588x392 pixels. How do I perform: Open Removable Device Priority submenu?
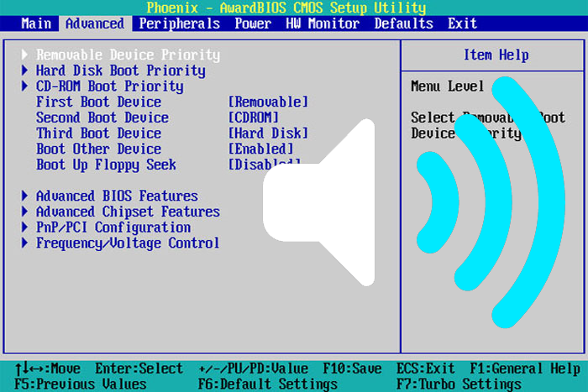128,55
